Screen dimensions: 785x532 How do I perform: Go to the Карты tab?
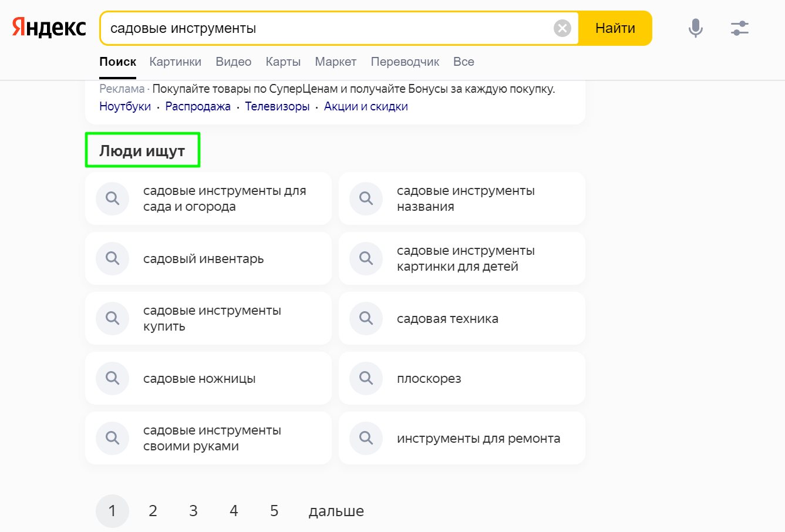283,62
